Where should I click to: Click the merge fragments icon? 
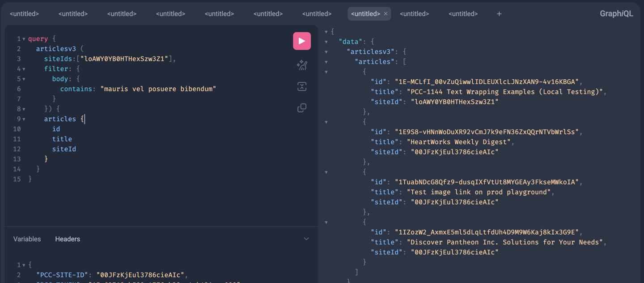[x=302, y=86]
